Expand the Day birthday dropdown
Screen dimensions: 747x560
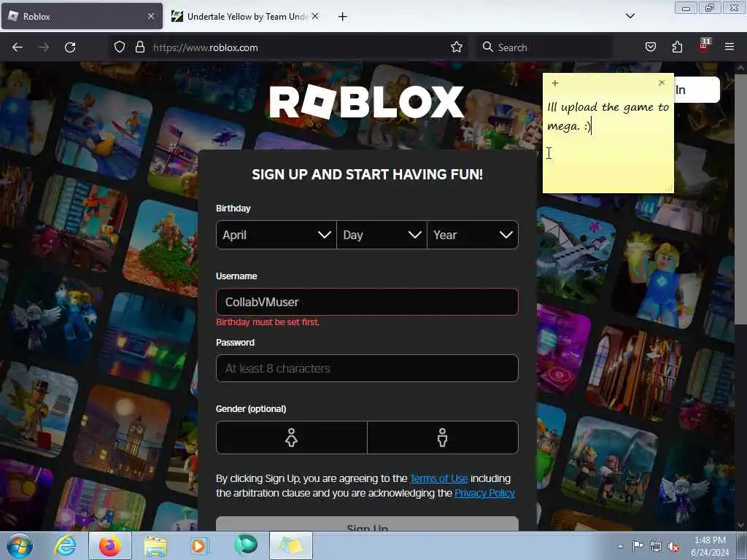tap(382, 235)
